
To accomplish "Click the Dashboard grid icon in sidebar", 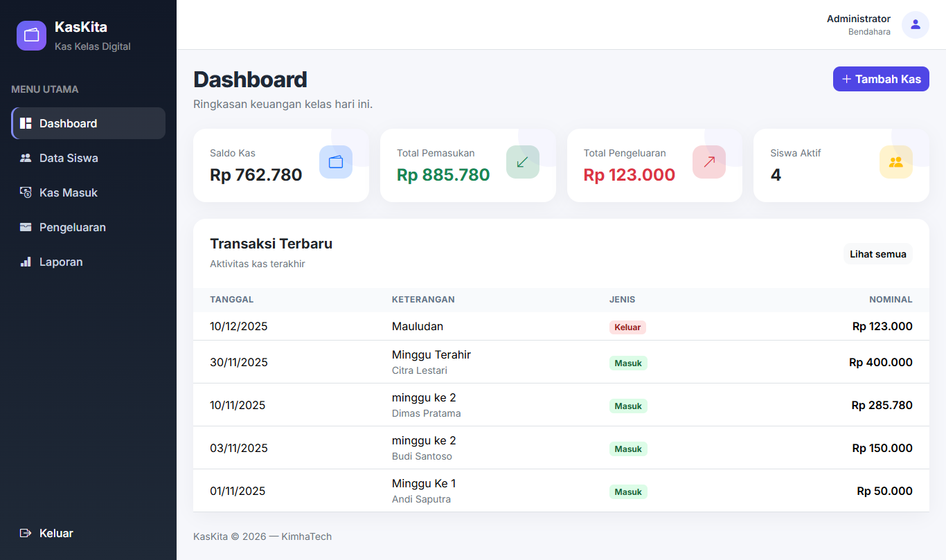I will [26, 123].
